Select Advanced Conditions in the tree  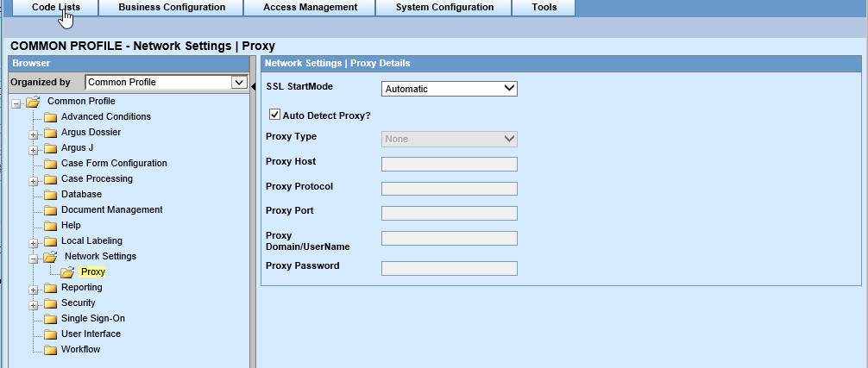pos(106,116)
